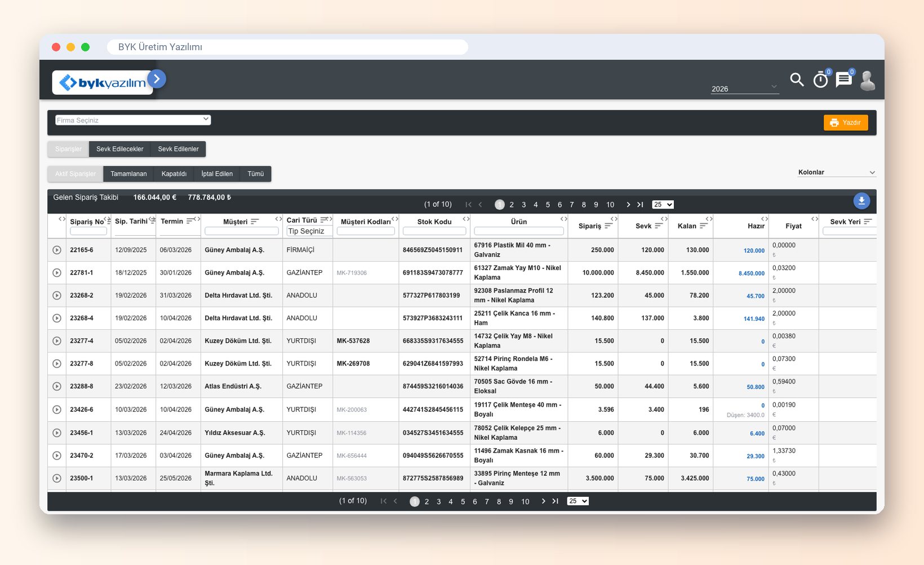Expand sidebar with blue arrow button

pyautogui.click(x=157, y=79)
